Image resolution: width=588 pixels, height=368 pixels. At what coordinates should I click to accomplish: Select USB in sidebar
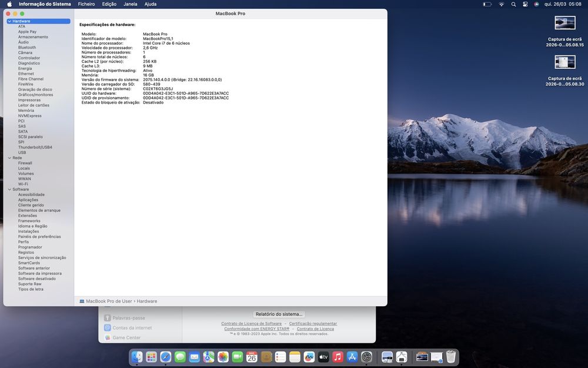(x=22, y=153)
